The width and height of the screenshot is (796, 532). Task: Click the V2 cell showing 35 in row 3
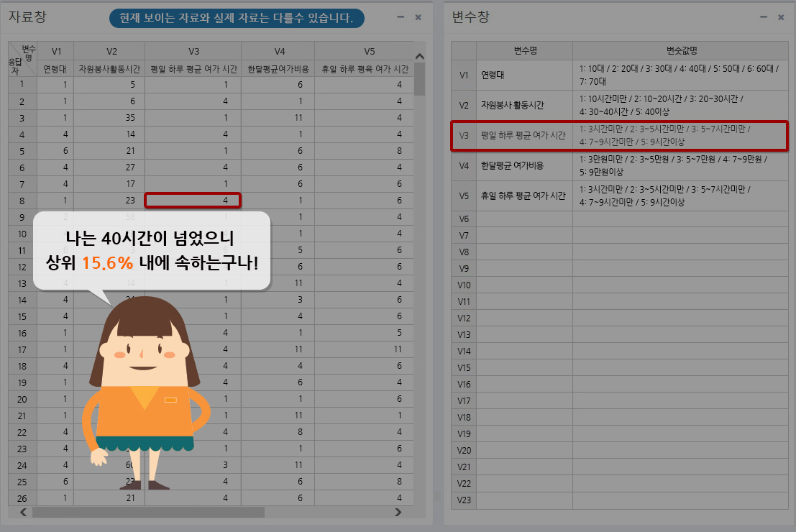pos(109,118)
